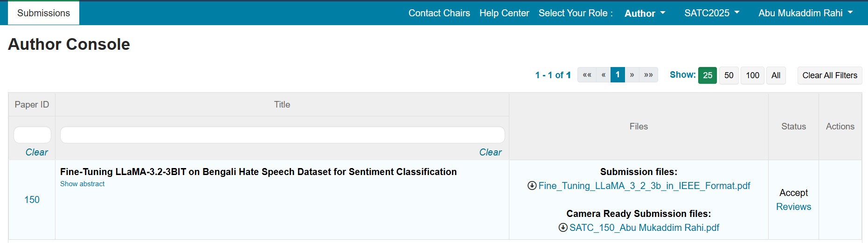
Task: Click Clear All Filters button
Action: 830,75
